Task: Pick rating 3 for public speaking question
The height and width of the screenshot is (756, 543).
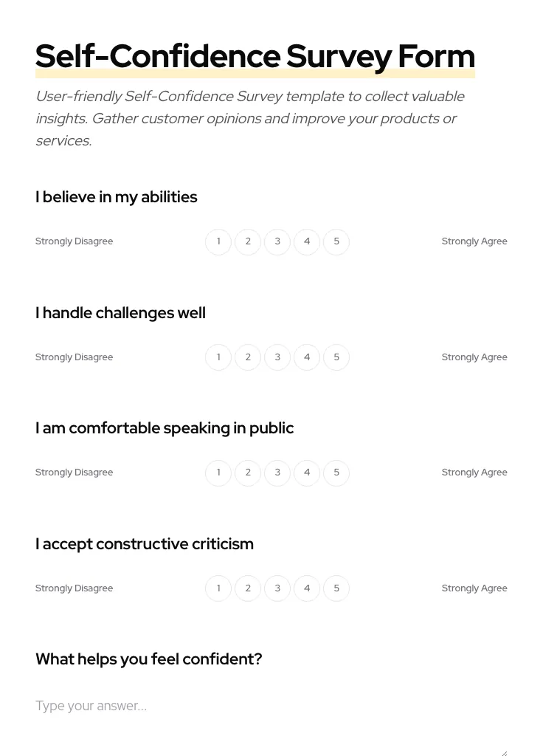Action: [277, 472]
